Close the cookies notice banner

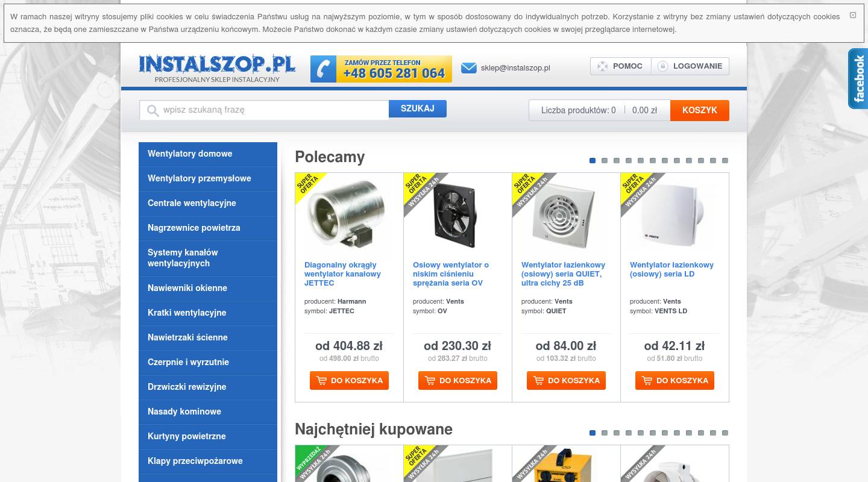[x=852, y=15]
